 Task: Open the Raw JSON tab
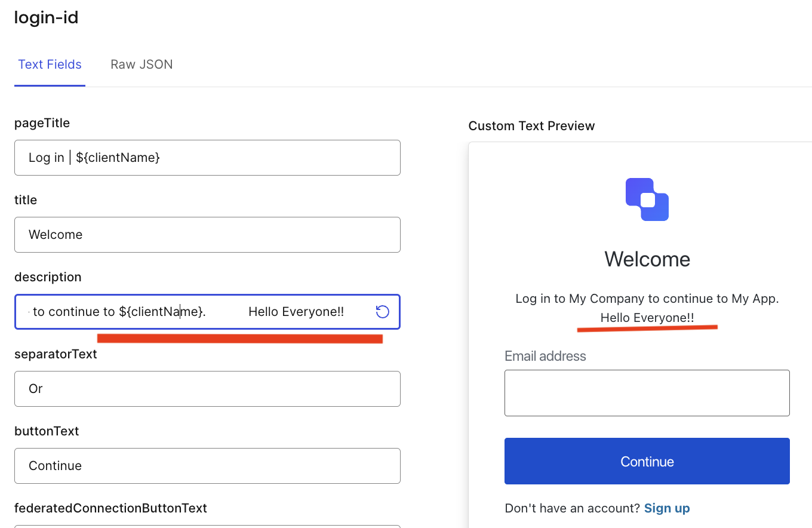(142, 65)
